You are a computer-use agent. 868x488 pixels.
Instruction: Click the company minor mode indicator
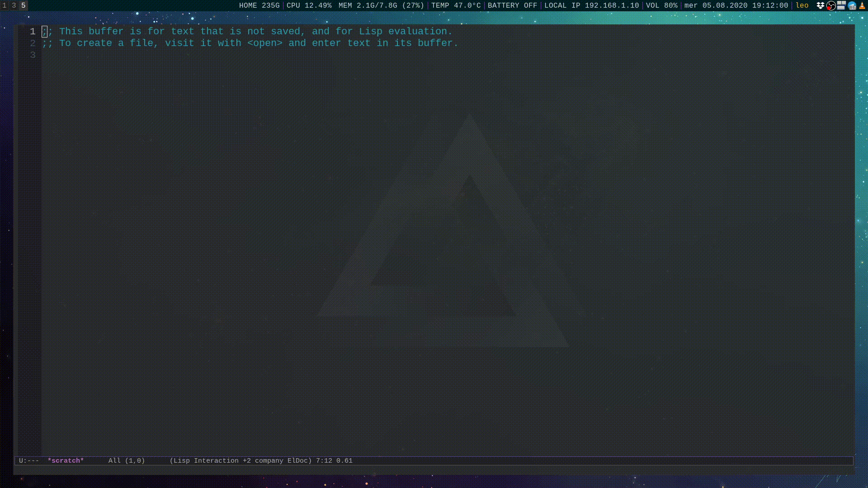point(269,461)
